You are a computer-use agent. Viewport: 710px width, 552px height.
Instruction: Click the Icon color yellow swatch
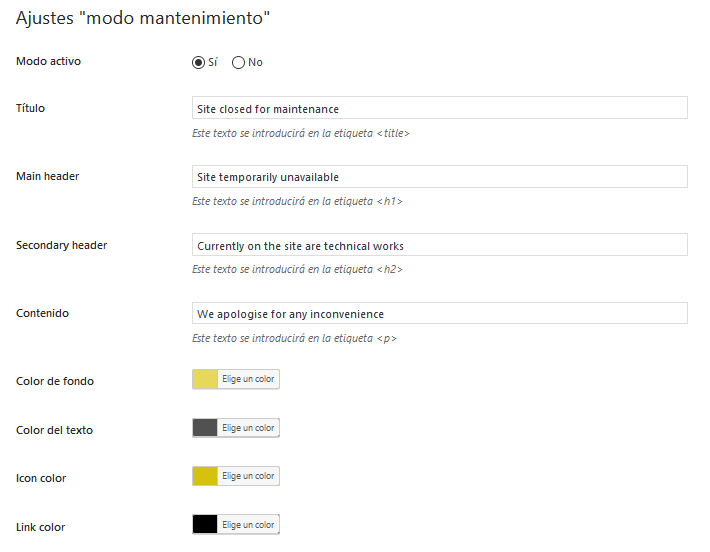pyautogui.click(x=205, y=476)
